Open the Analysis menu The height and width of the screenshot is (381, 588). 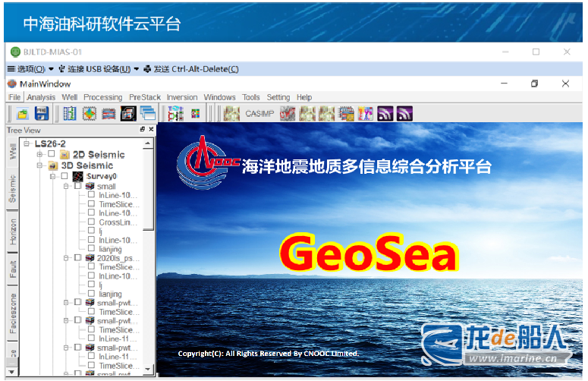(41, 97)
